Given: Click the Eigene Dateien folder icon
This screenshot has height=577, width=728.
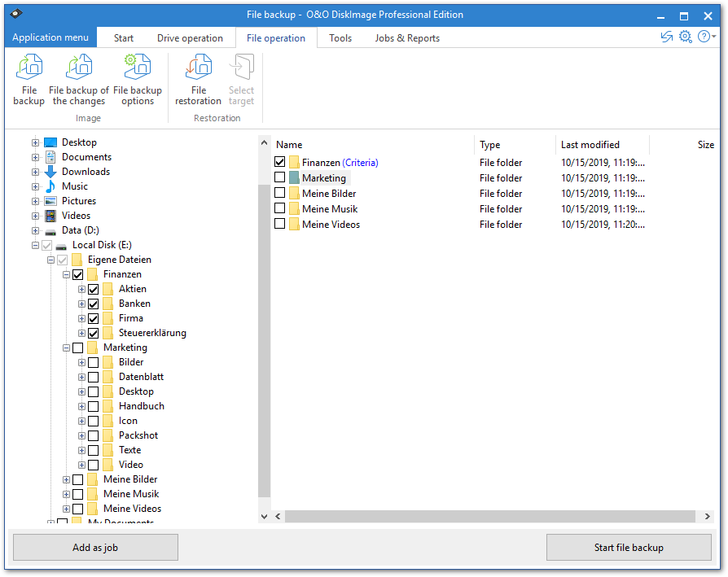Looking at the screenshot, I should point(77,260).
